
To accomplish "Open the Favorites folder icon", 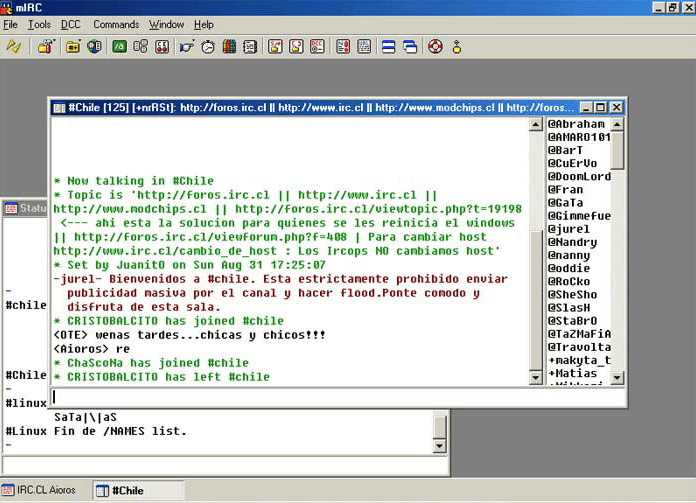I will (73, 46).
